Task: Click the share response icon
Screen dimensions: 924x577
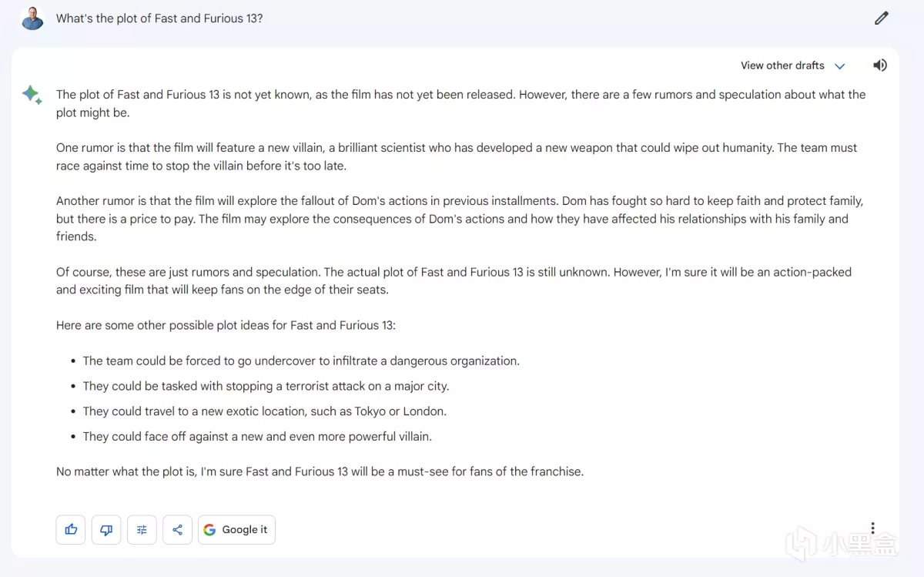Action: [x=177, y=529]
